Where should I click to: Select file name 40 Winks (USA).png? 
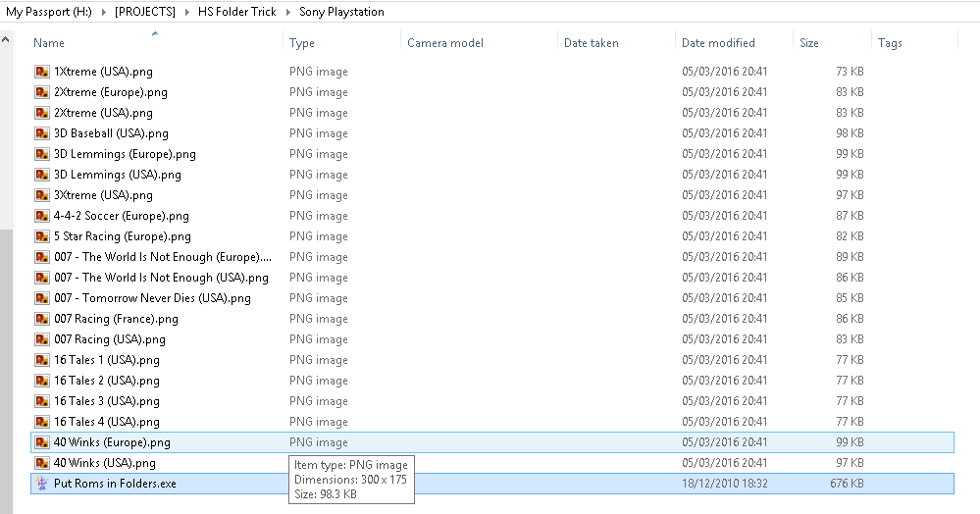[x=105, y=464]
